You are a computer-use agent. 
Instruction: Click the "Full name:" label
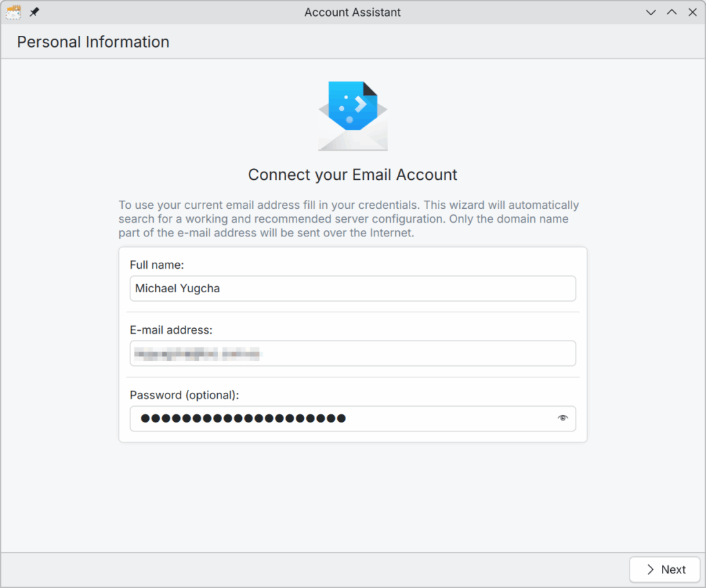(157, 265)
